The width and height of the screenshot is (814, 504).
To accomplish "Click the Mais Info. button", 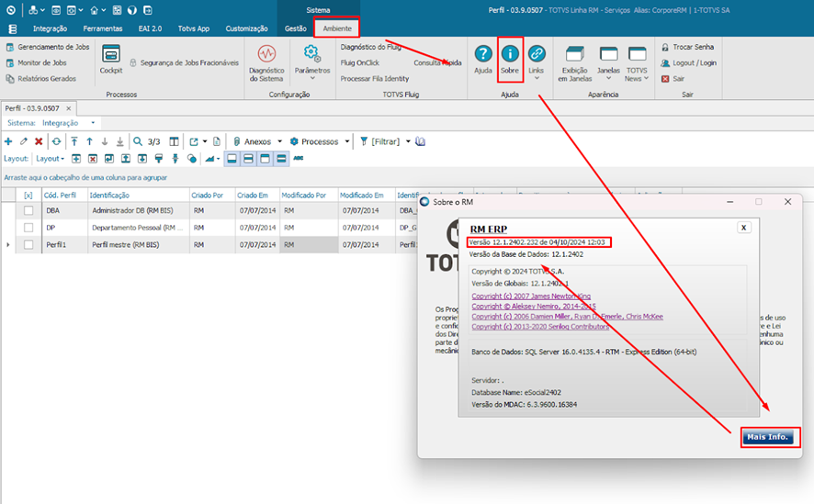I will tap(767, 437).
